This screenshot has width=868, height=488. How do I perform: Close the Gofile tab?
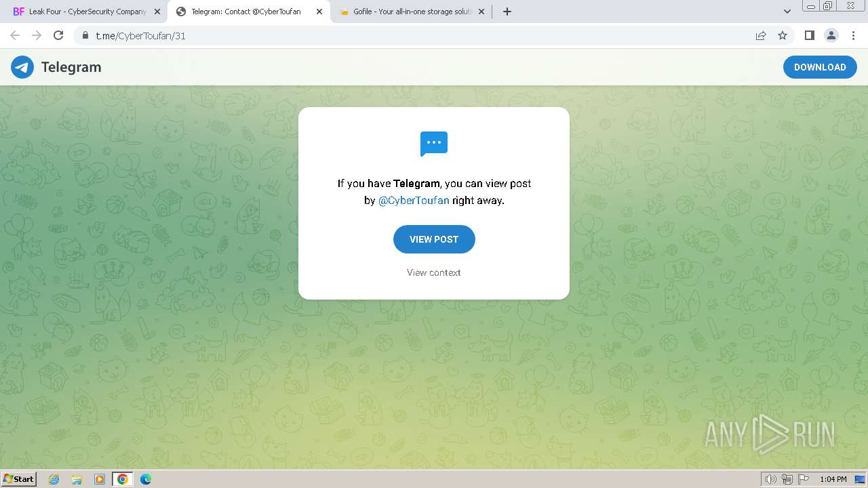pyautogui.click(x=481, y=12)
